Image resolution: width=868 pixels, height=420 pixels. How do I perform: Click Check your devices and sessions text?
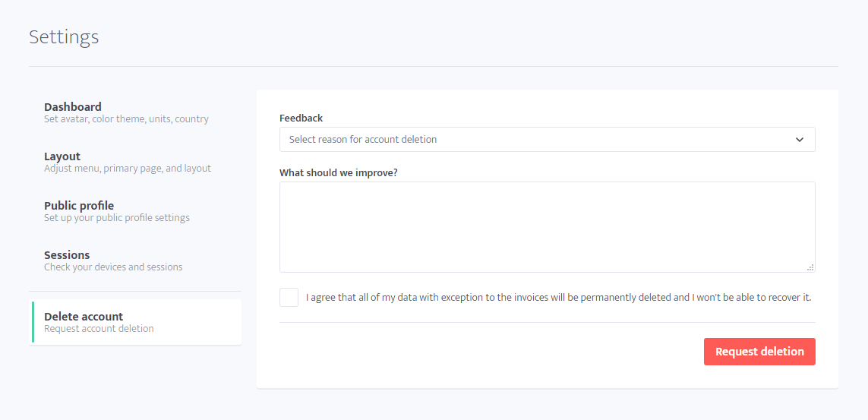pos(113,267)
